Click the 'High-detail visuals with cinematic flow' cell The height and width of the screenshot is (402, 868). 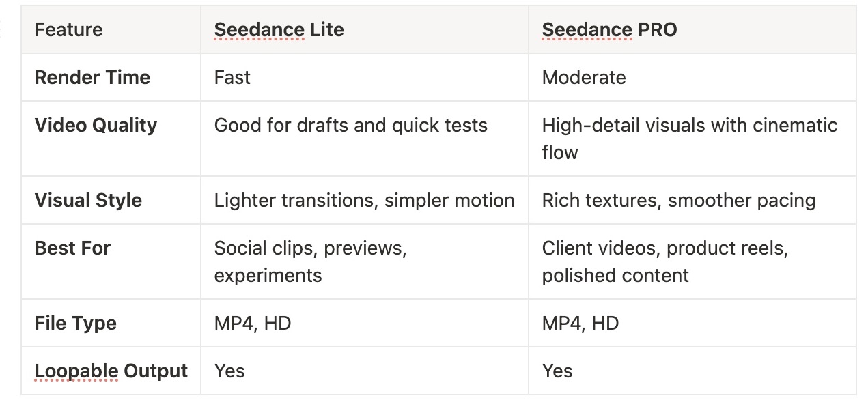tap(692, 139)
